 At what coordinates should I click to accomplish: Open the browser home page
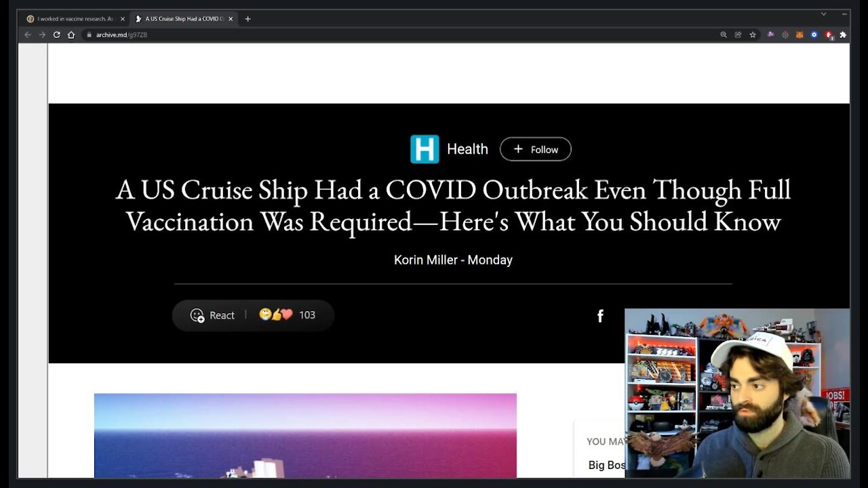71,35
